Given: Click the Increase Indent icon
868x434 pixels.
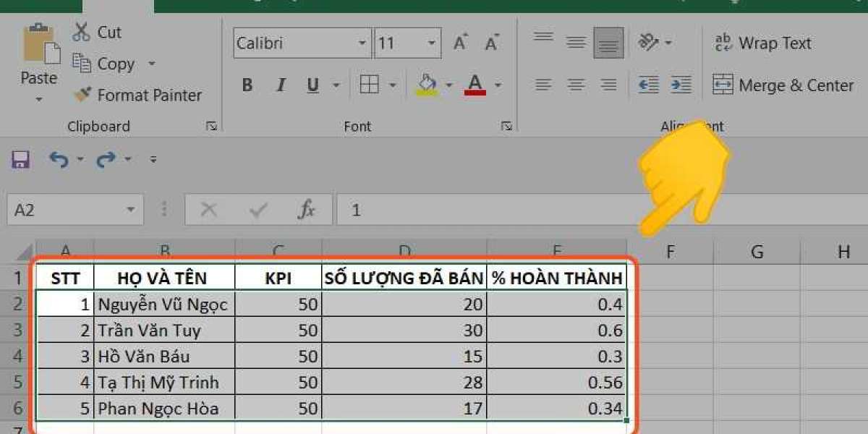Looking at the screenshot, I should coord(681,85).
